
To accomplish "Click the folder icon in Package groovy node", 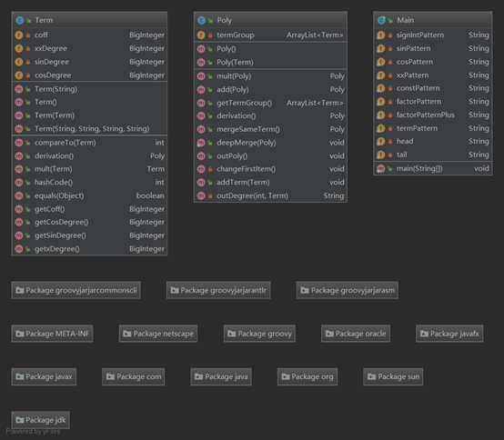I will point(232,334).
